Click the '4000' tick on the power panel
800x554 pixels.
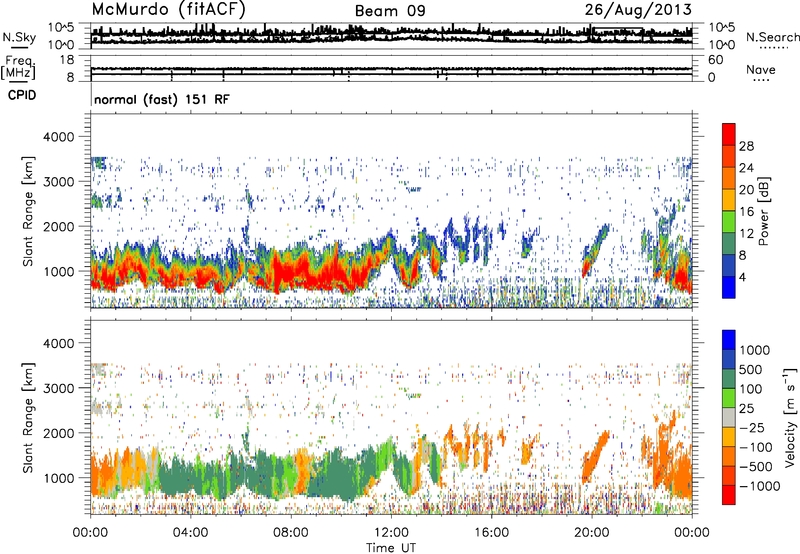(x=59, y=137)
